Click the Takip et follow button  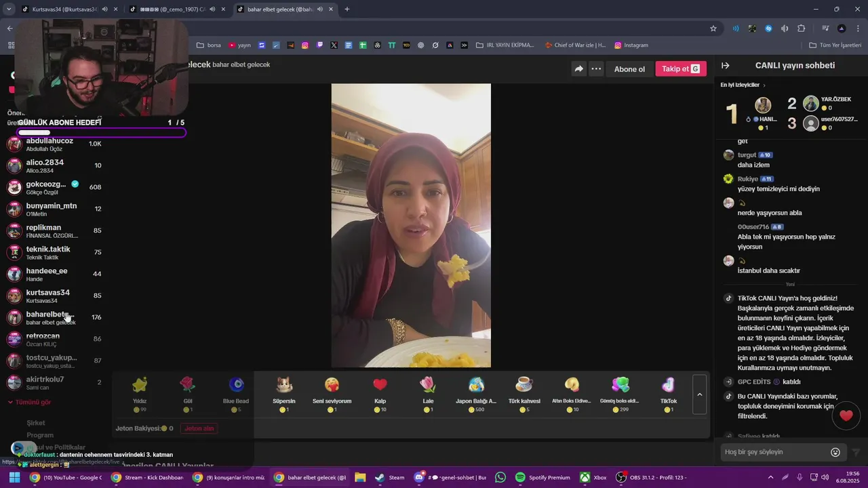[x=681, y=68]
